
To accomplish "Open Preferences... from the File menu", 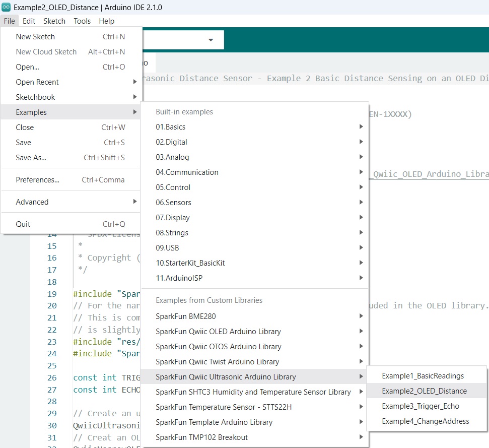I will (37, 180).
